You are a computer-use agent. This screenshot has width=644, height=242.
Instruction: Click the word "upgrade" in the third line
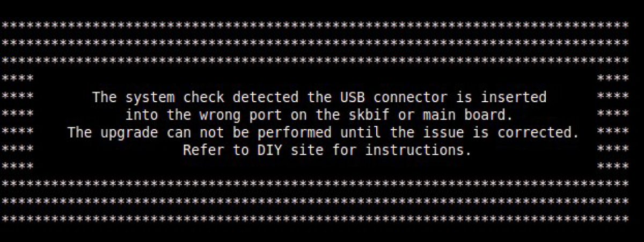[129, 133]
